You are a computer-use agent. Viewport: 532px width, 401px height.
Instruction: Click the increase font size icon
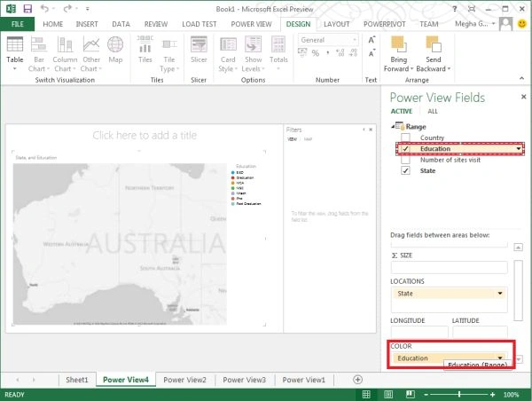click(372, 40)
